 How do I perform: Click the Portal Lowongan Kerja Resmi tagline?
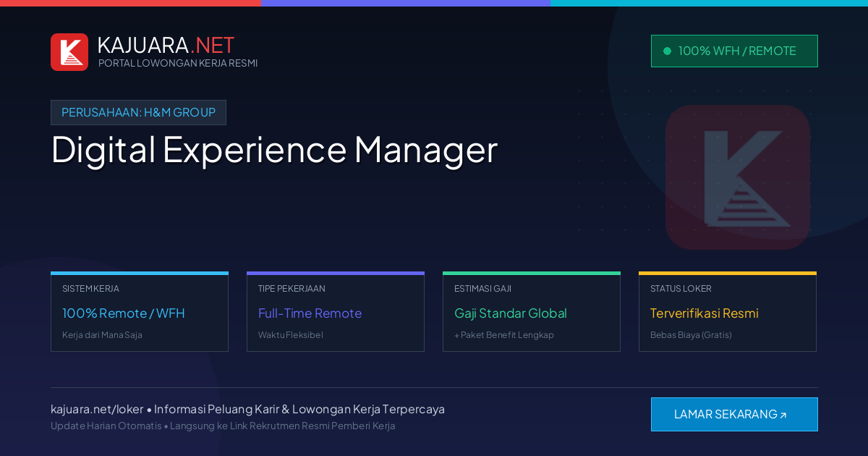[x=178, y=63]
